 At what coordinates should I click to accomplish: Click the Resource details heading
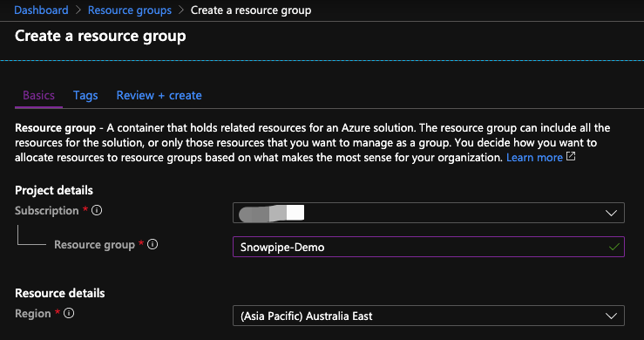click(x=59, y=293)
